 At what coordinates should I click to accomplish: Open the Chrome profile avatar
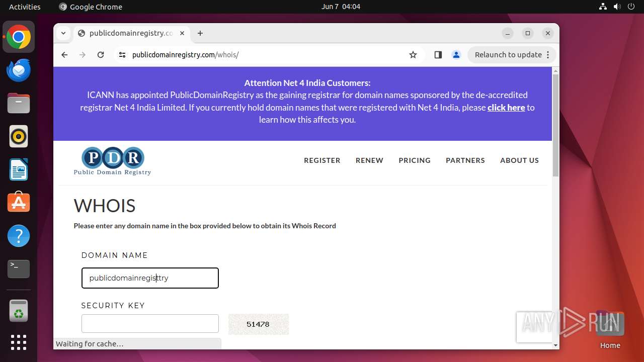456,55
